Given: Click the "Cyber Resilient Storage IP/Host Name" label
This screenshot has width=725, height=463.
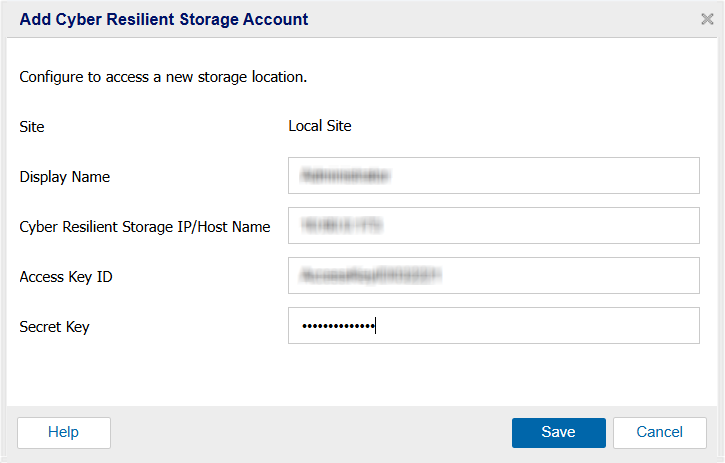Looking at the screenshot, I should (x=145, y=227).
